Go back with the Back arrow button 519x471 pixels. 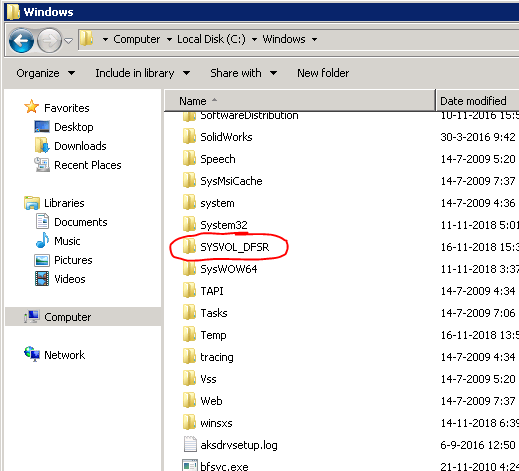click(x=21, y=40)
